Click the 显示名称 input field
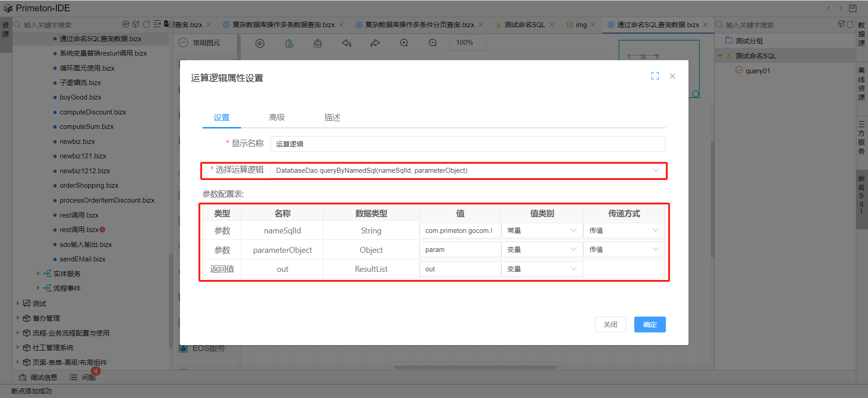 click(467, 144)
